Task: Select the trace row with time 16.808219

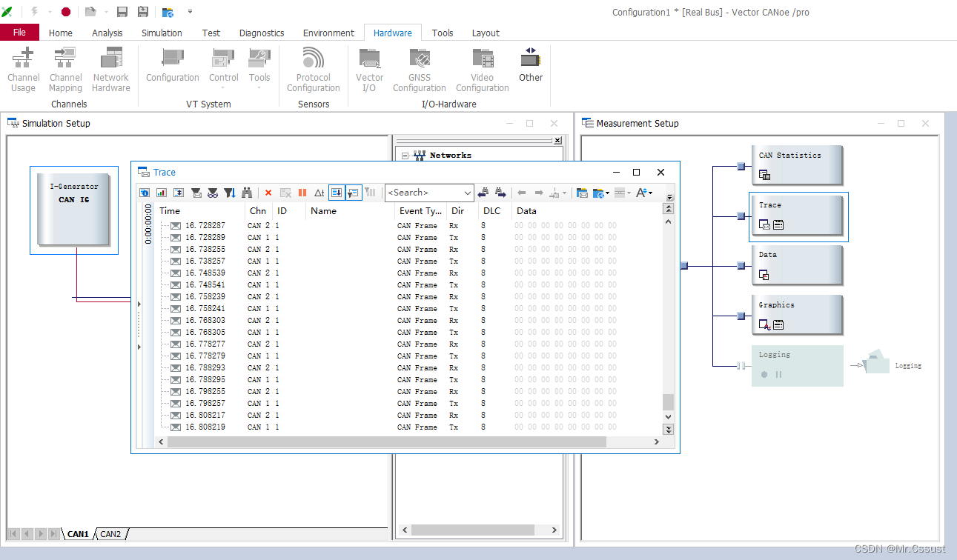Action: pos(408,427)
